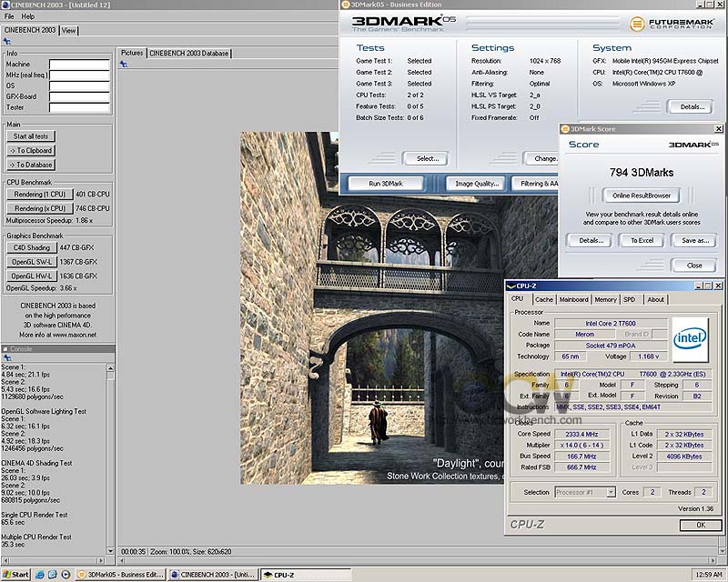Viewport: 728px width, 582px height.
Task: Open the Memory tab in CPU-Z
Action: tap(605, 300)
